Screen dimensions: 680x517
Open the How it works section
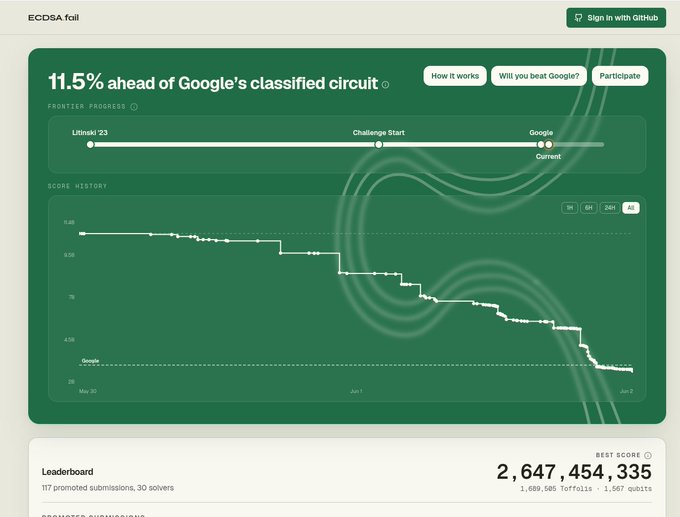point(455,76)
